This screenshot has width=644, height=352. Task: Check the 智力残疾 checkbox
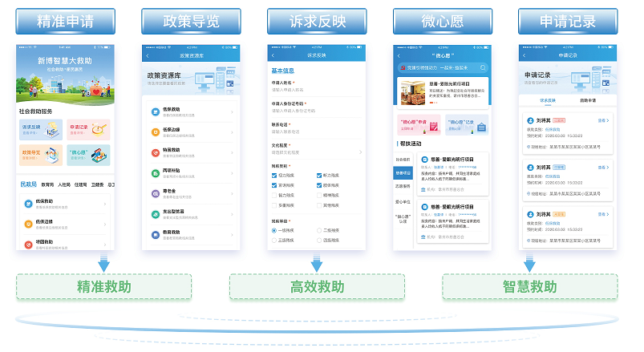tap(274, 195)
